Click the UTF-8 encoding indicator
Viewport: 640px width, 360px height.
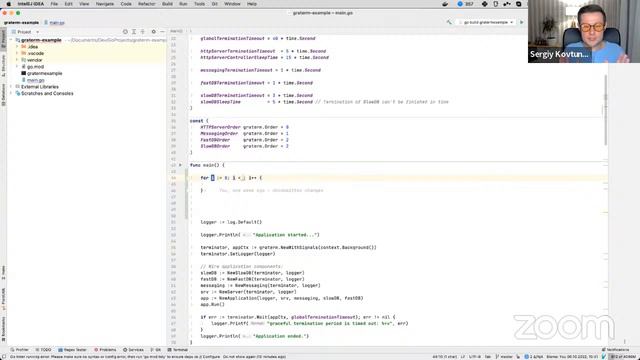pos(475,357)
